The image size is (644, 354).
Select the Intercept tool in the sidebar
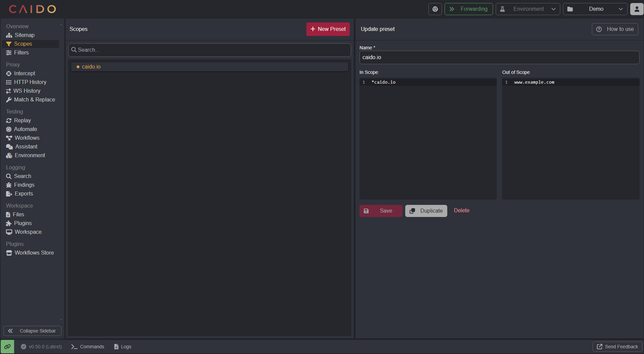24,73
